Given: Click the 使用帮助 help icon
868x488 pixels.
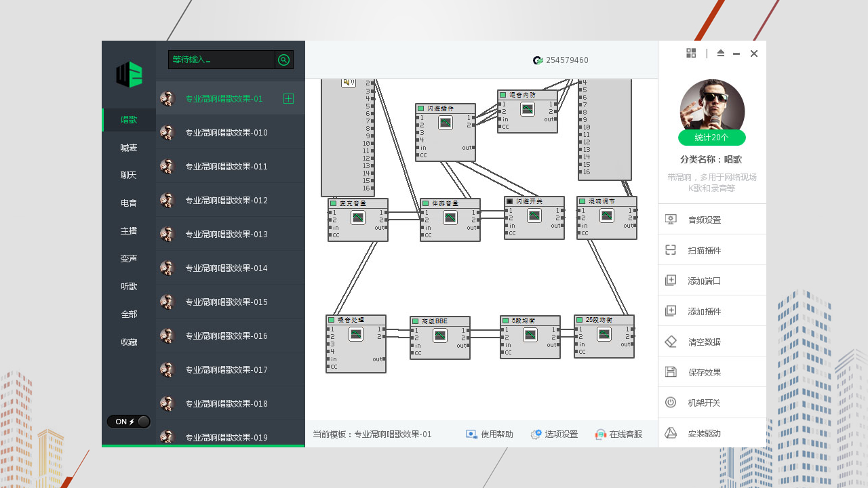Looking at the screenshot, I should click(471, 434).
